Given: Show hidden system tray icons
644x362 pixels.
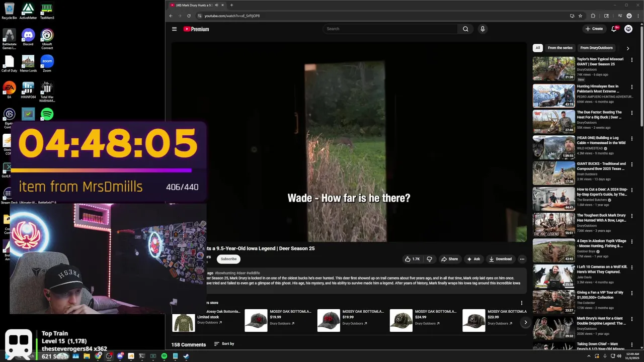Looking at the screenshot, I should point(589,356).
